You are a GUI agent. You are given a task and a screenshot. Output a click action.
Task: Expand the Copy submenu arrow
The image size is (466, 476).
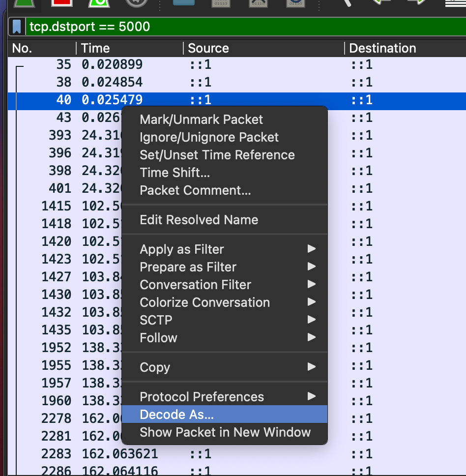312,367
